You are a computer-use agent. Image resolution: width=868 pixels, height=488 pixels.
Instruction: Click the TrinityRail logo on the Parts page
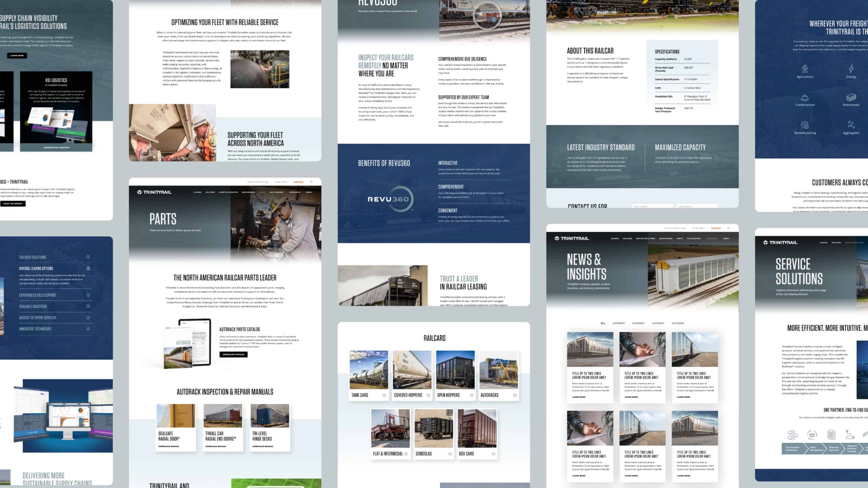[154, 192]
